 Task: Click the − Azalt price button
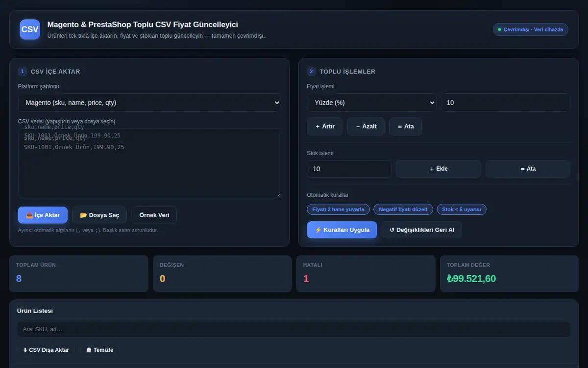tap(366, 127)
